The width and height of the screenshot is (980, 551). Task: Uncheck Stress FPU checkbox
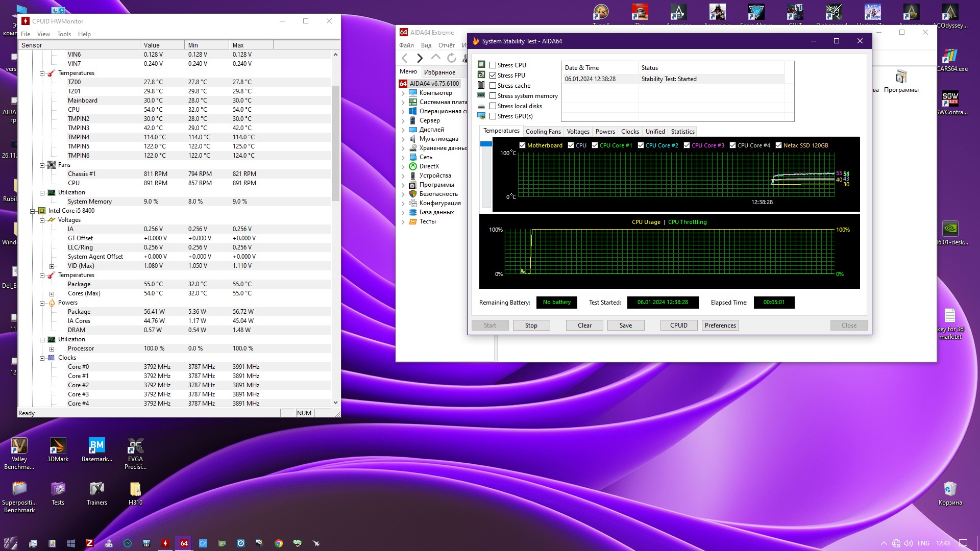tap(493, 76)
